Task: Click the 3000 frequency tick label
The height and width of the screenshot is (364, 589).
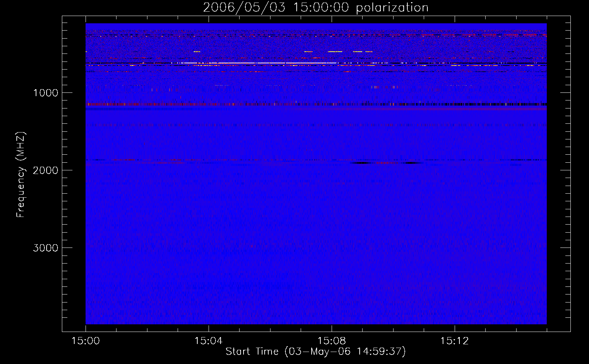Action: [46, 248]
